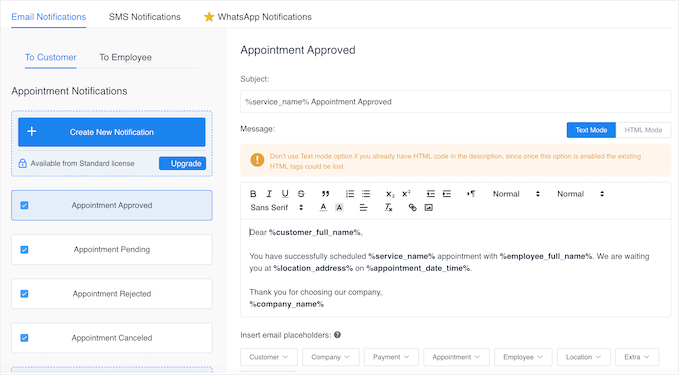Expand the Appointment placeholders dropdown
The image size is (680, 375).
[456, 357]
